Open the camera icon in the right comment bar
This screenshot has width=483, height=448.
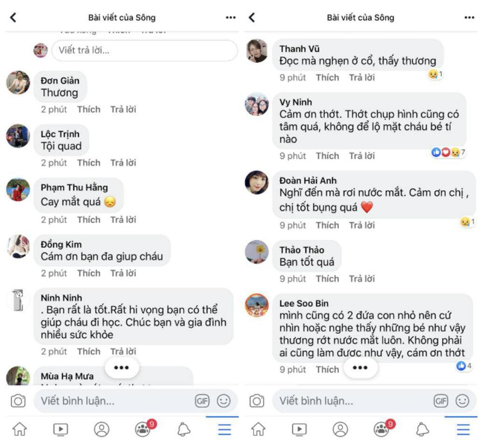point(256,401)
